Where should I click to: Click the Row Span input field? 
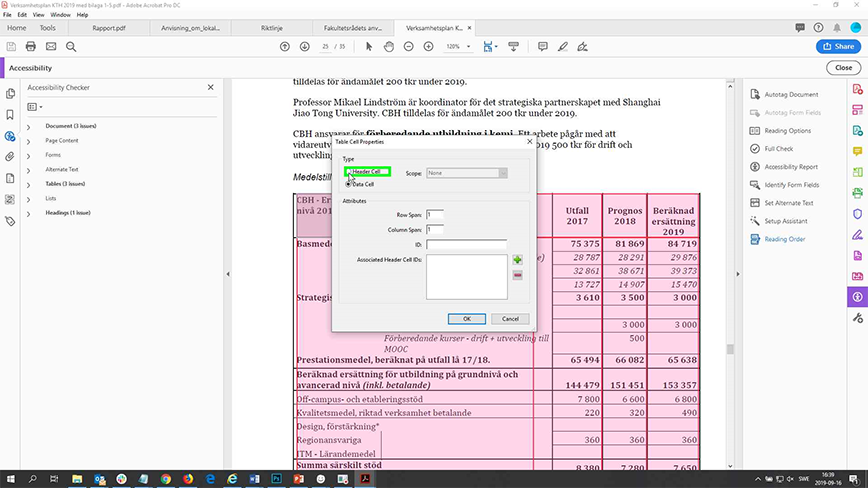[x=434, y=215]
